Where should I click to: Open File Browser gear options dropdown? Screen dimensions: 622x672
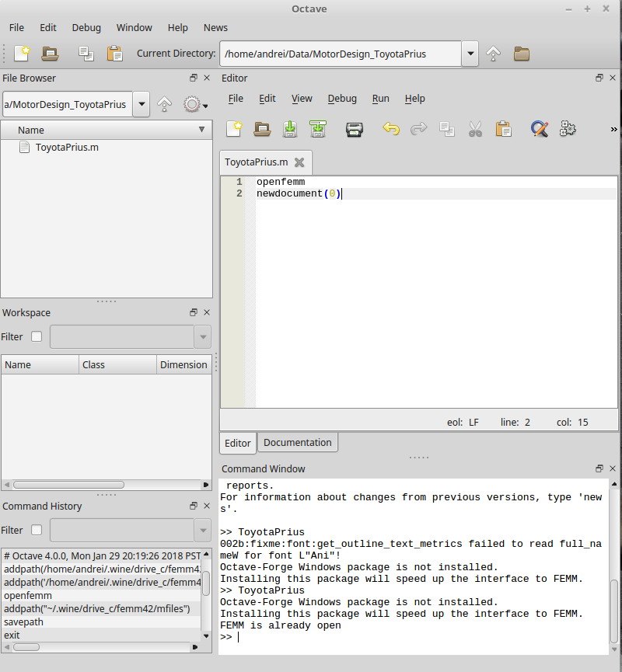tap(194, 104)
